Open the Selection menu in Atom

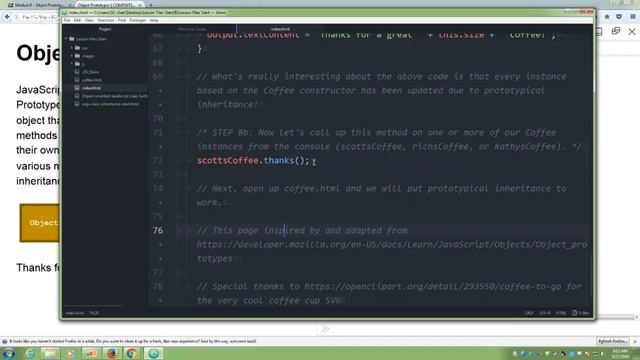point(106,20)
